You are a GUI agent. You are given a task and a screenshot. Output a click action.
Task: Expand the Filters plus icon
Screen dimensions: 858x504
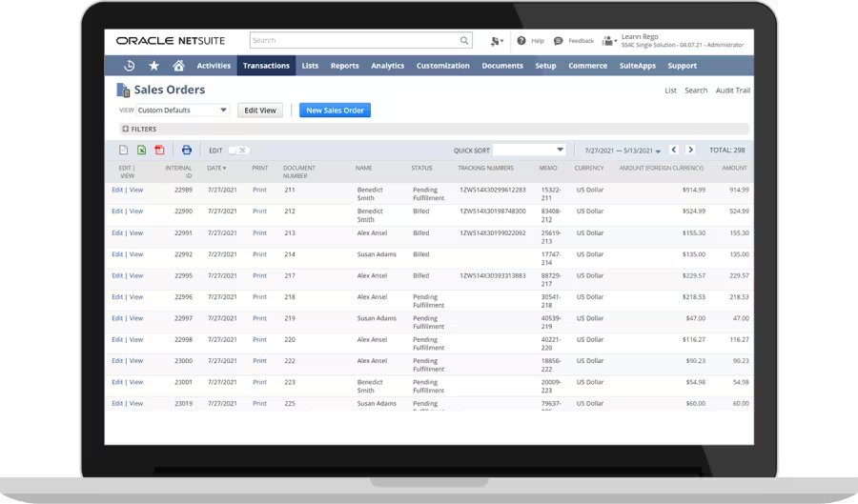click(x=125, y=129)
